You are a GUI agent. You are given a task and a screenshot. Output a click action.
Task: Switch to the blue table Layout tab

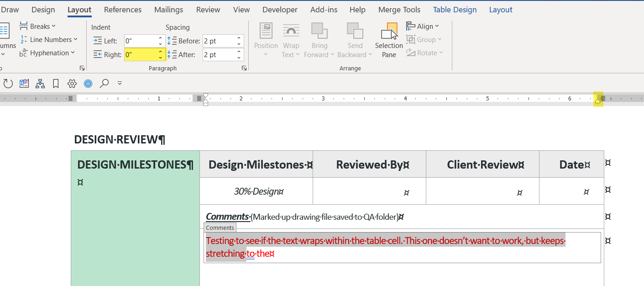tap(501, 10)
